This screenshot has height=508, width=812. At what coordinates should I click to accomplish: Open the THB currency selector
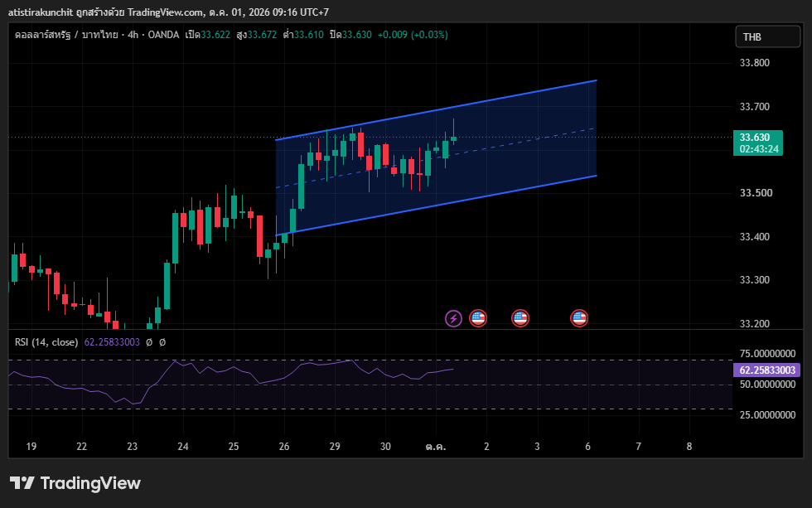[x=767, y=36]
